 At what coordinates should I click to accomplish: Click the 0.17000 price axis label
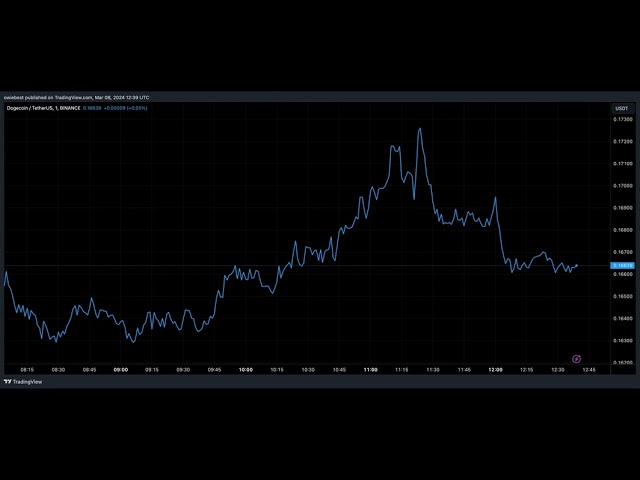621,185
